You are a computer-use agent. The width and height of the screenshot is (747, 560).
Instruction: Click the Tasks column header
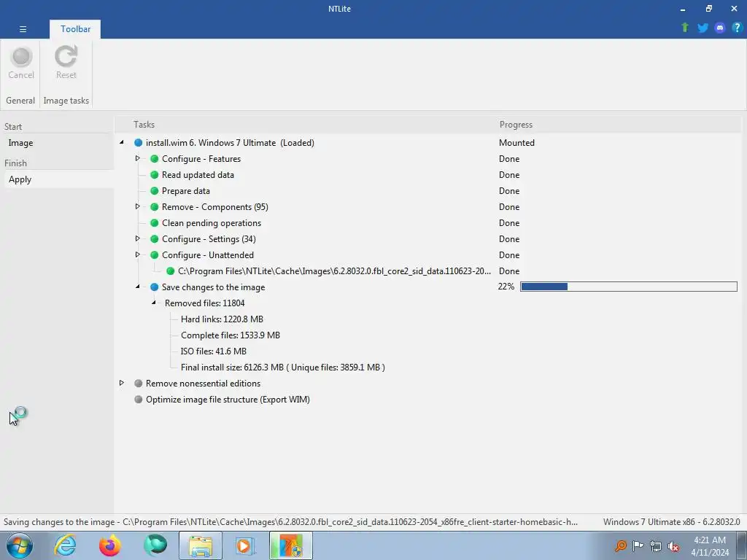144,124
